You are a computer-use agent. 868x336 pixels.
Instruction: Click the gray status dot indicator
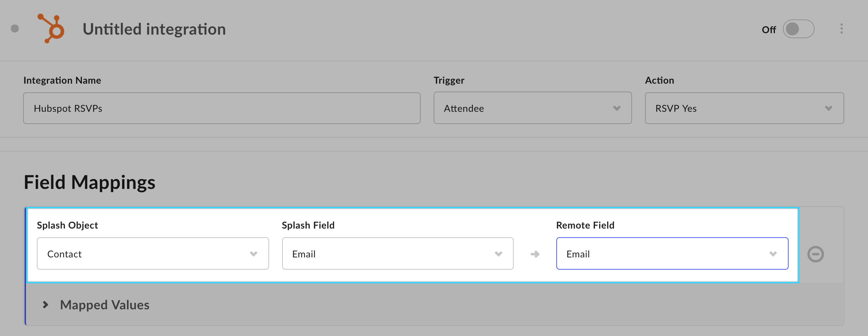(15, 28)
